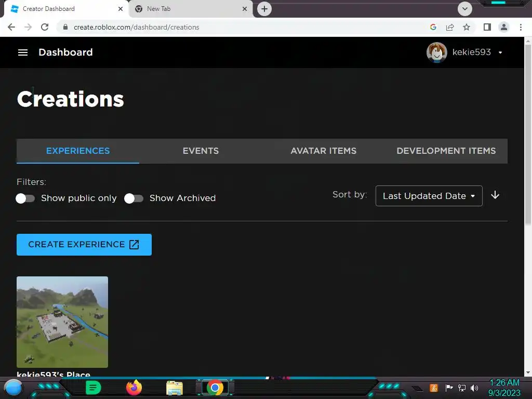
Task: Open the hamburger navigation menu
Action: tap(23, 52)
